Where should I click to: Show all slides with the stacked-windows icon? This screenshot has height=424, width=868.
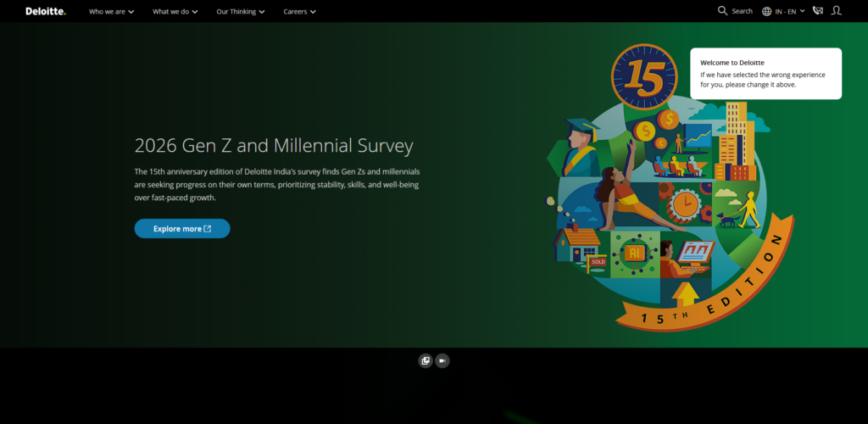pyautogui.click(x=426, y=361)
